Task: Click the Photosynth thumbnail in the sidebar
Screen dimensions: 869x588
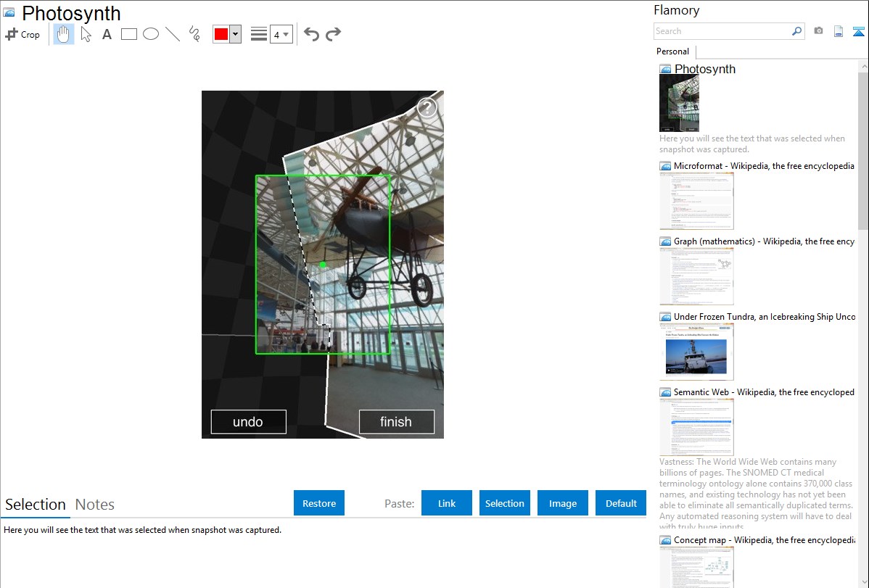Action: pos(680,104)
